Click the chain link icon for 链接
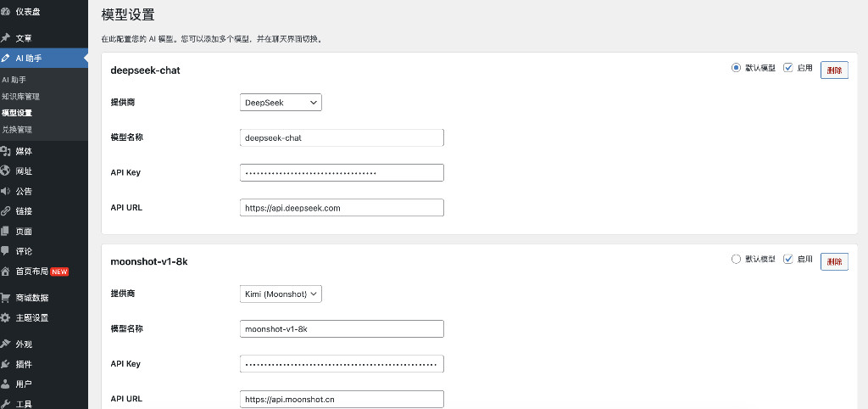Viewport: 868px width, 409px height. (6, 211)
